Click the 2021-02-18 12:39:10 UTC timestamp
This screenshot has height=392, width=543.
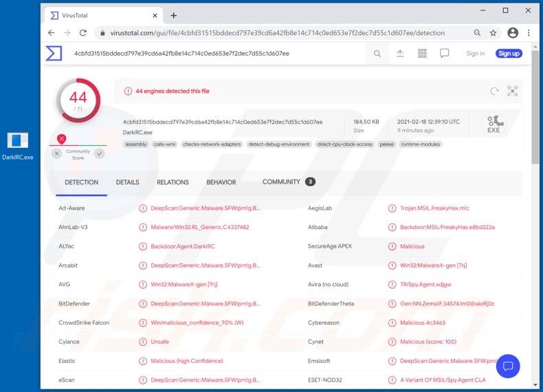tap(428, 122)
